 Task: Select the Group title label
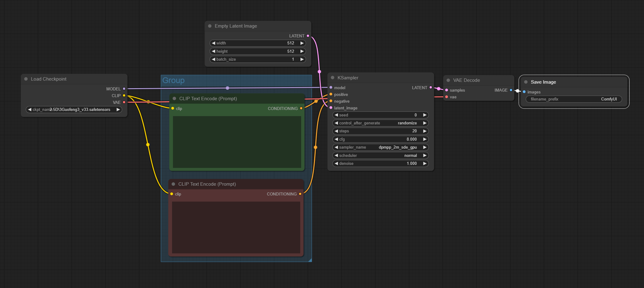click(173, 80)
